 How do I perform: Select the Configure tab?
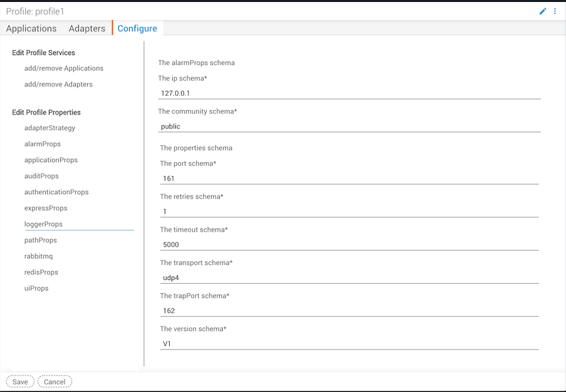click(137, 28)
